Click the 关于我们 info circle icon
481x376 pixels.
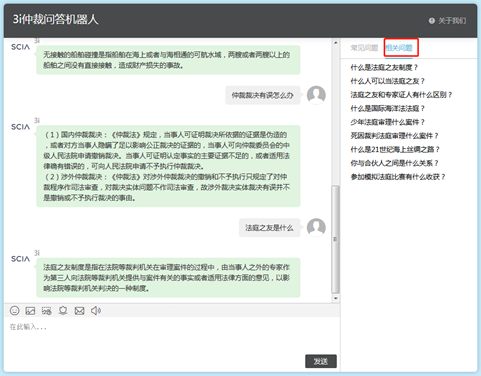(x=432, y=21)
